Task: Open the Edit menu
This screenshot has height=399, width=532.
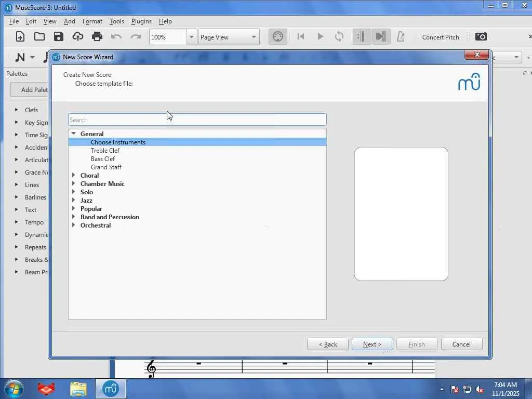Action: pos(31,21)
